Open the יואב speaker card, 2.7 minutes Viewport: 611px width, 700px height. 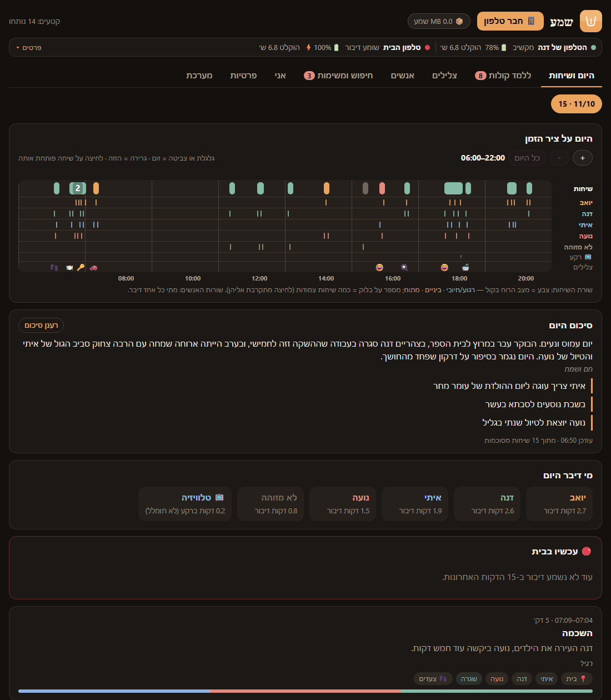tap(559, 504)
